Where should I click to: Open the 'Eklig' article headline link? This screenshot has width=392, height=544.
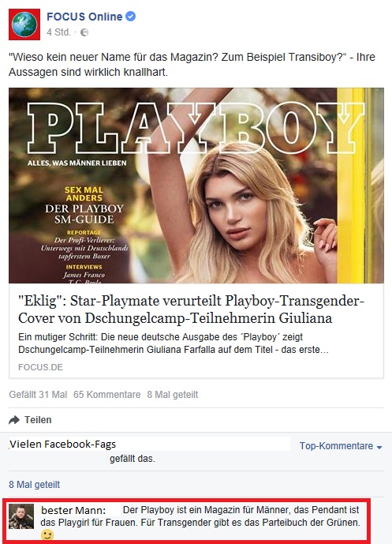[192, 310]
